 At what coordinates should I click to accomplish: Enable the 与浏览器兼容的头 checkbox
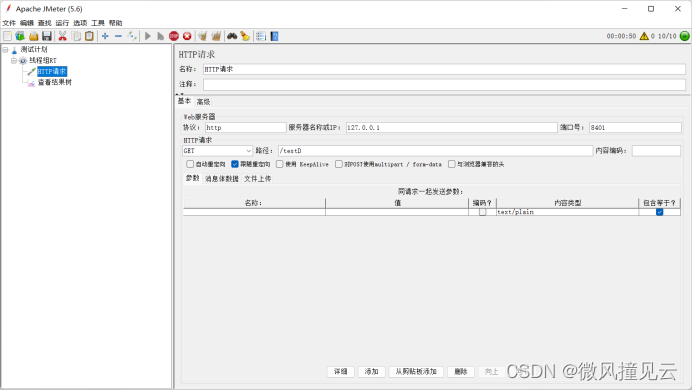(x=451, y=164)
